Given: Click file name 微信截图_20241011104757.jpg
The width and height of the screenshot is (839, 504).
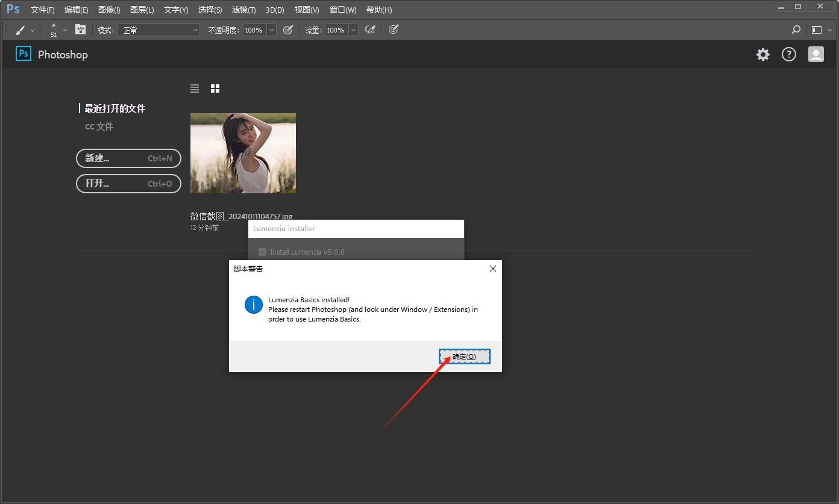Looking at the screenshot, I should [x=241, y=216].
